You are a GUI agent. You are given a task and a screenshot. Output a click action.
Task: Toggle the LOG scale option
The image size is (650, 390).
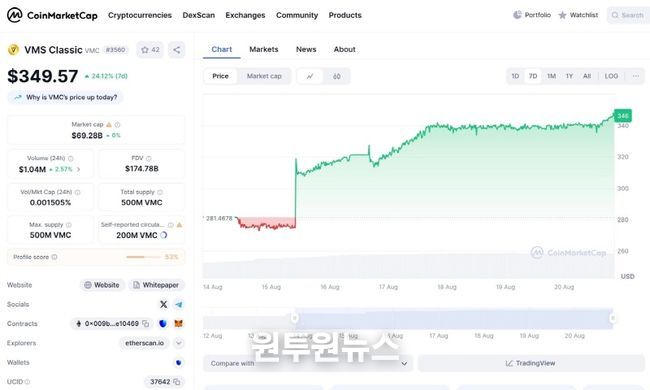(611, 76)
